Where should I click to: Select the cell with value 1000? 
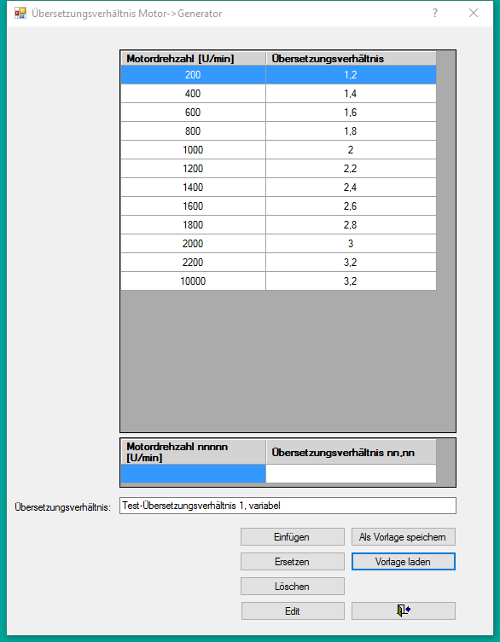[193, 150]
